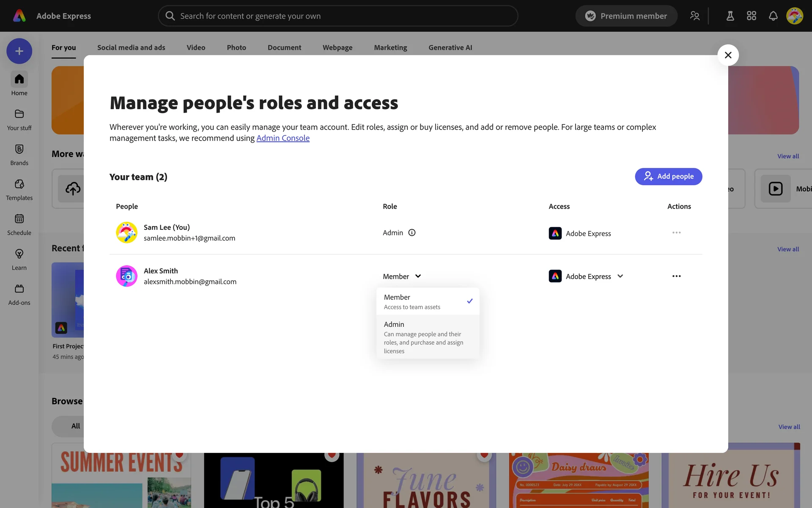Open Alex Smith's actions three-dot menu

(676, 276)
